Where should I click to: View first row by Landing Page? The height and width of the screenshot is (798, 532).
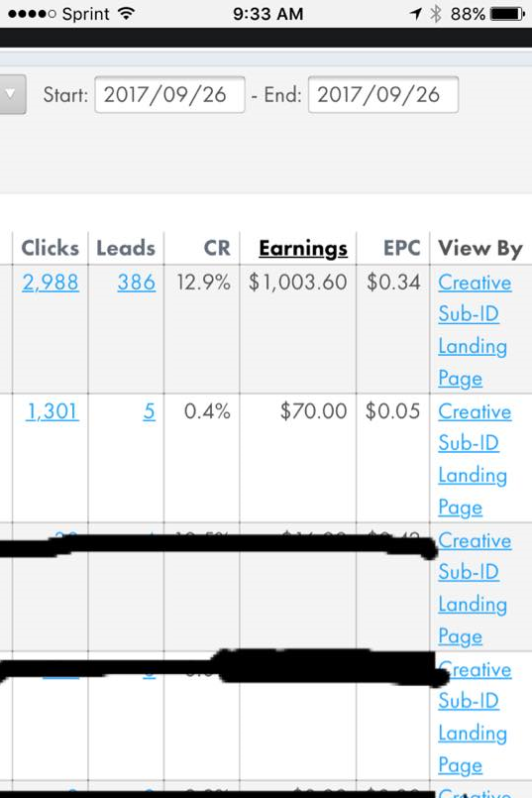click(x=473, y=363)
